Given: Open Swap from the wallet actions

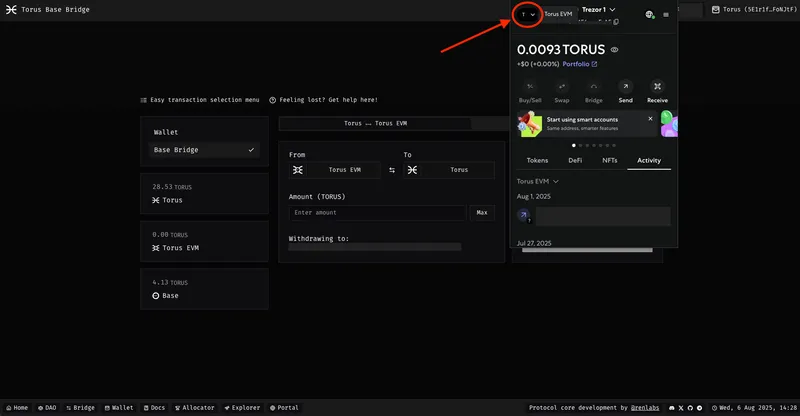Looking at the screenshot, I should pos(561,87).
